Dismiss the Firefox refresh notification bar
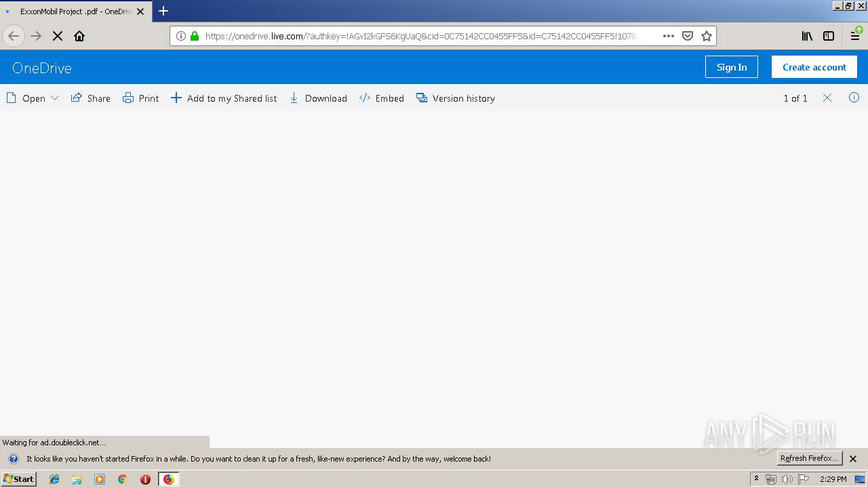The image size is (868, 488). coord(853,458)
